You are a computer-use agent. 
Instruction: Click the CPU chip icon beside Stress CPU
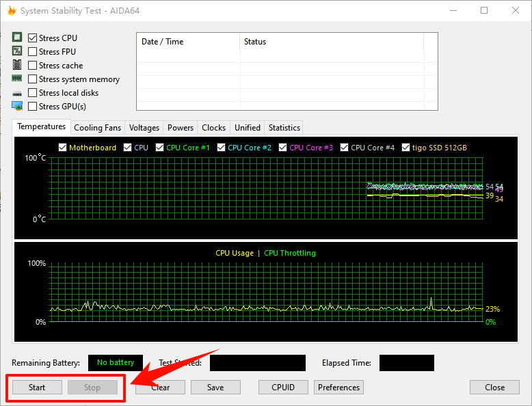[x=17, y=37]
